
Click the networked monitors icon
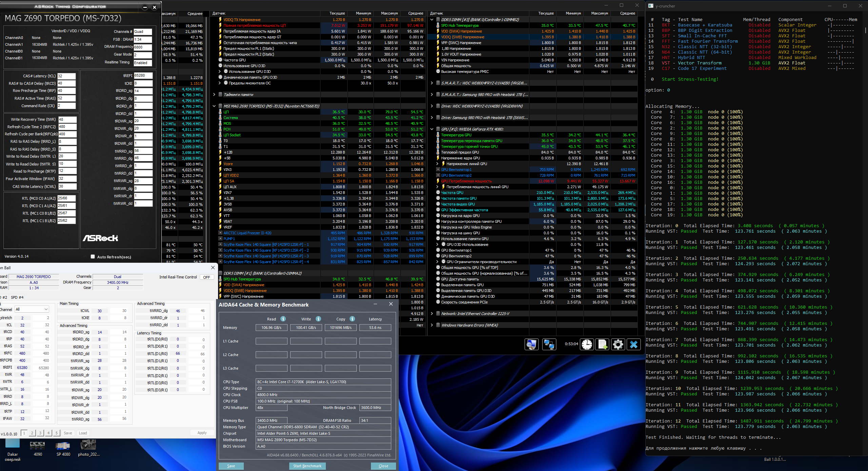[549, 345]
